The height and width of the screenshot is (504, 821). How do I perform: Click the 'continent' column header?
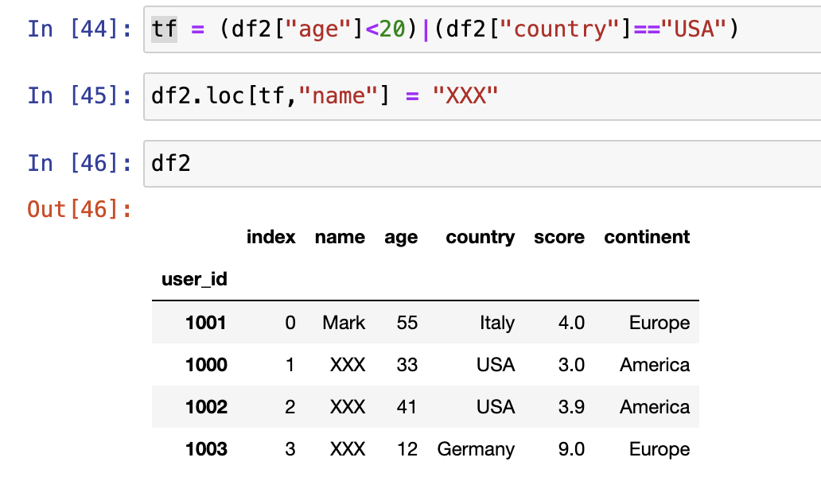click(647, 237)
